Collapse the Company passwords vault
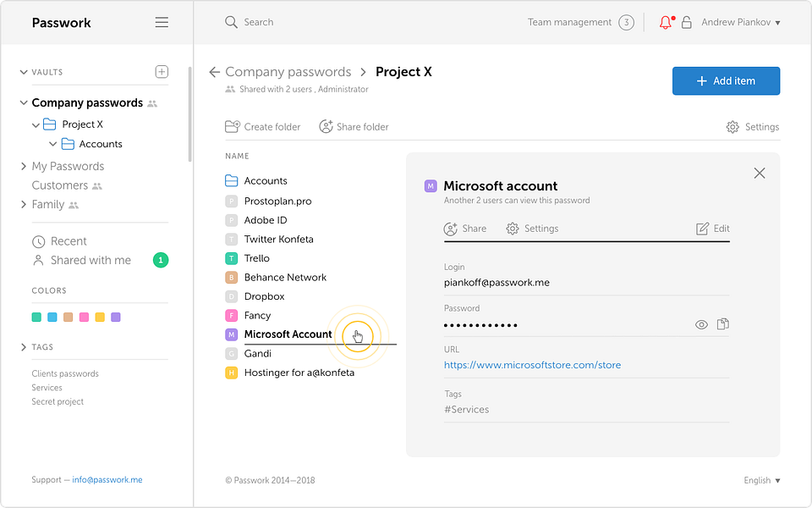Viewport: 812px width, 508px height. coord(24,102)
